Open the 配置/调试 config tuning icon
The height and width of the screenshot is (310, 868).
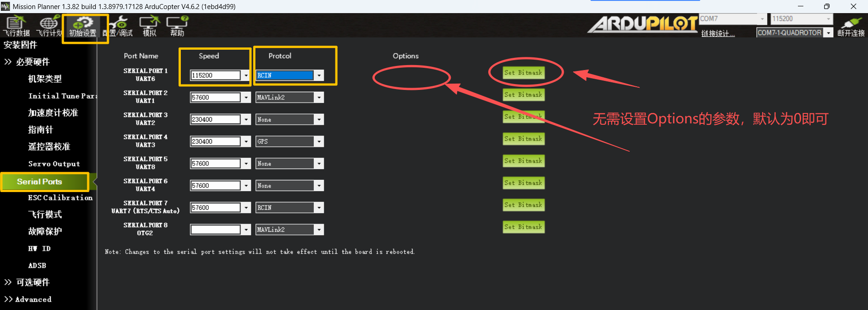click(118, 26)
